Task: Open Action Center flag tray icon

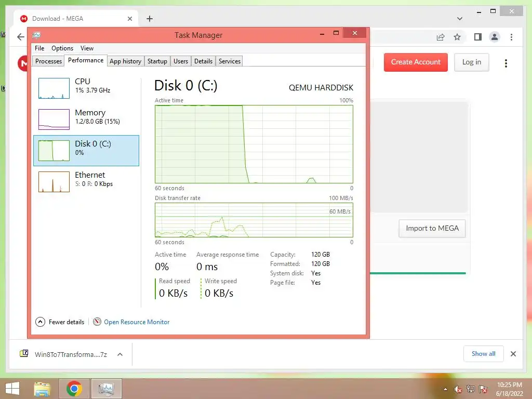Action: click(x=483, y=389)
